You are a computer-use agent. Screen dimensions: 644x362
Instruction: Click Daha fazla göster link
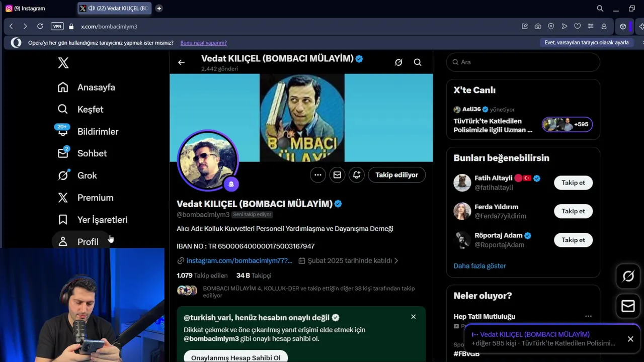click(479, 265)
